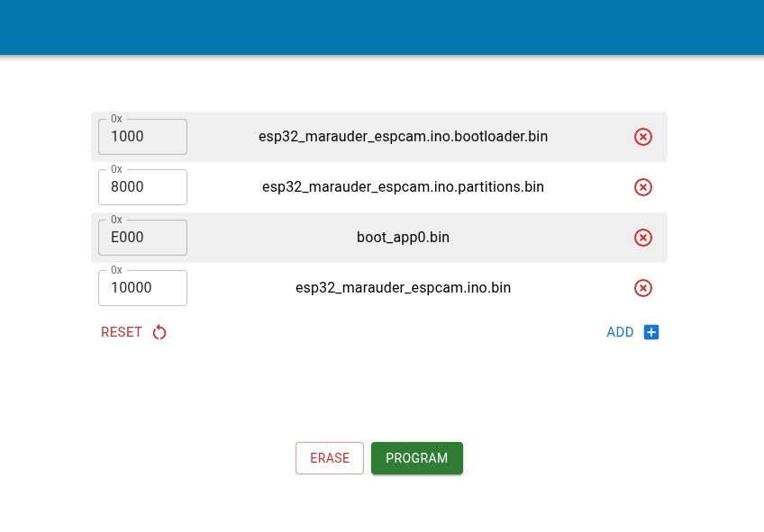Edit the 10000 offset address field
Image resolution: width=764 pixels, height=532 pixels.
tap(142, 288)
